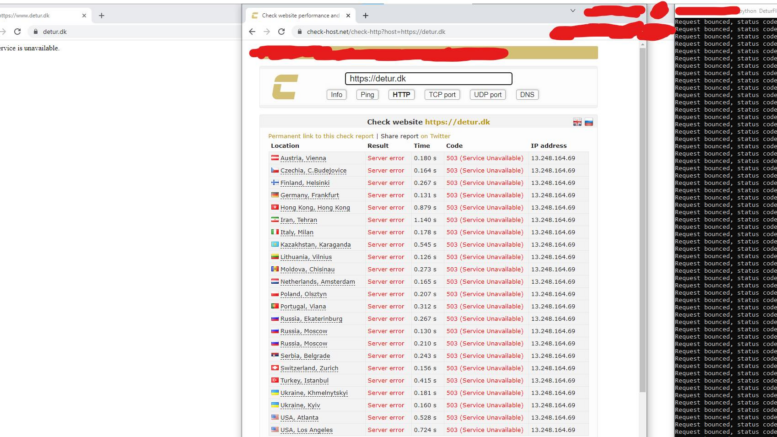Screen dimensions: 777x437
Task: Go back in check-host browser window
Action: tap(252, 32)
